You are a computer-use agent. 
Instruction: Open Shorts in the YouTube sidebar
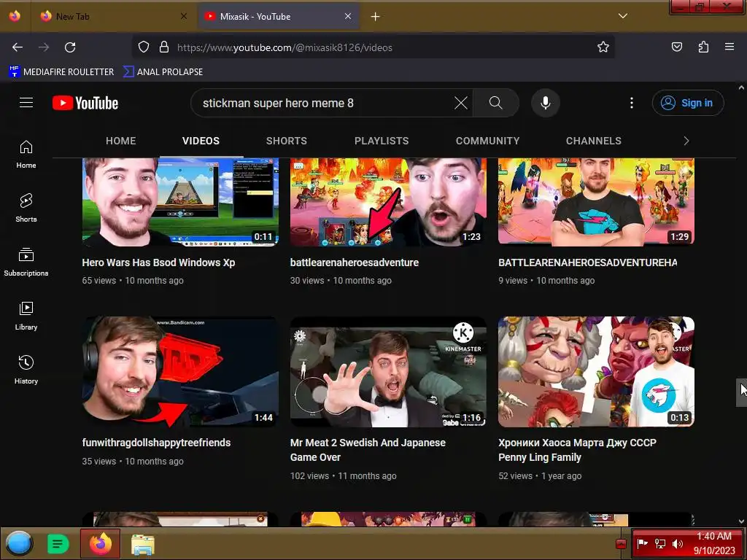tap(26, 208)
